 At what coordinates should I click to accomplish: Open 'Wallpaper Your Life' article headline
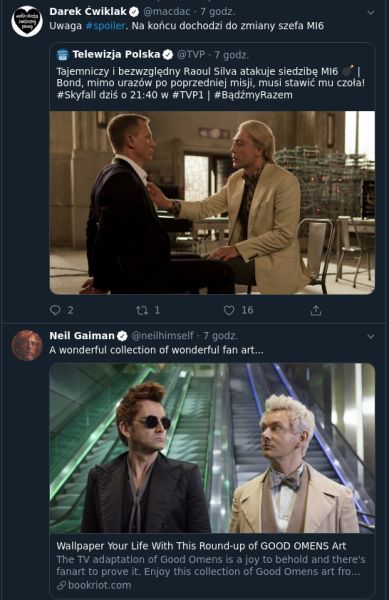(x=201, y=546)
